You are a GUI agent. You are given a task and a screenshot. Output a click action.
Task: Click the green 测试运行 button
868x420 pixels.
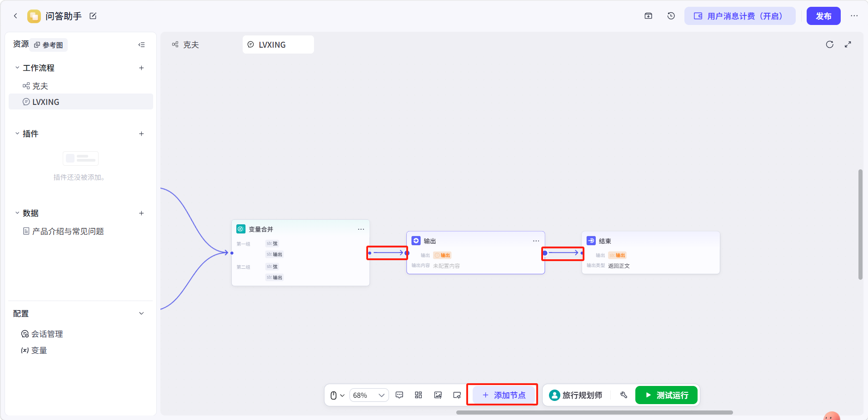(x=666, y=395)
